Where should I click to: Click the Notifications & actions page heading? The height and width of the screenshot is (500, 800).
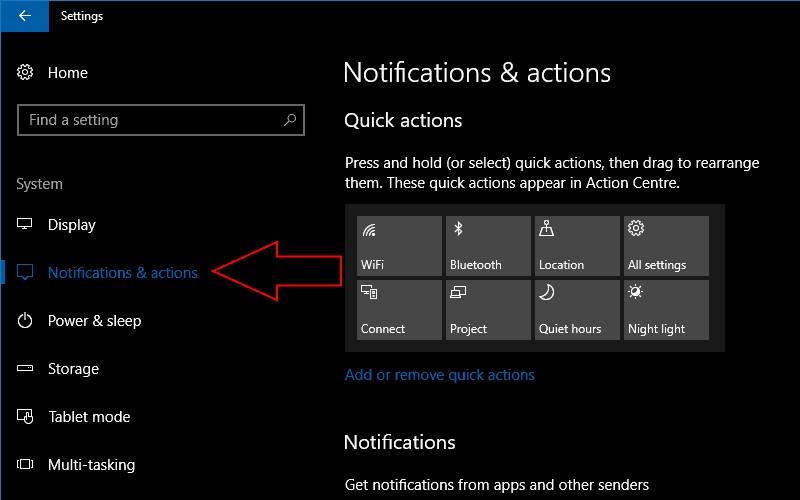pyautogui.click(x=477, y=72)
